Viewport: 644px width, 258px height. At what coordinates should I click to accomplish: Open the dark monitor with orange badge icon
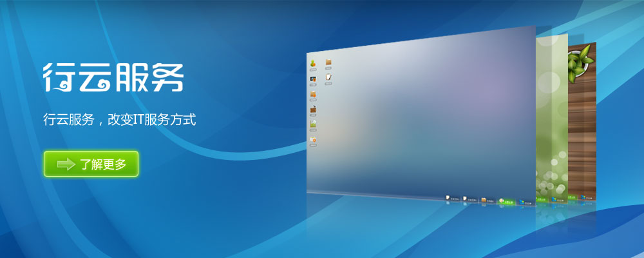(312, 79)
